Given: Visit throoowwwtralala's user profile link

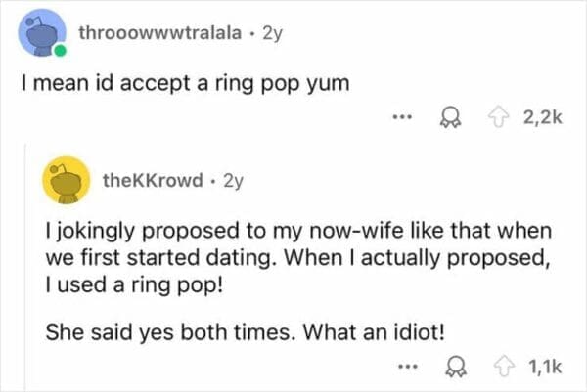Looking at the screenshot, I should [x=159, y=33].
